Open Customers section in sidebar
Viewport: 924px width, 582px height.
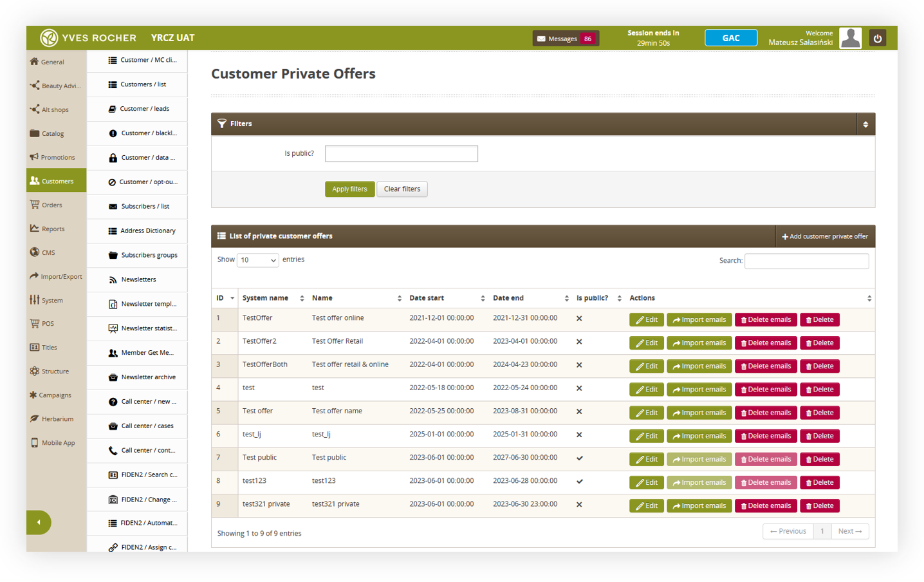pos(56,181)
